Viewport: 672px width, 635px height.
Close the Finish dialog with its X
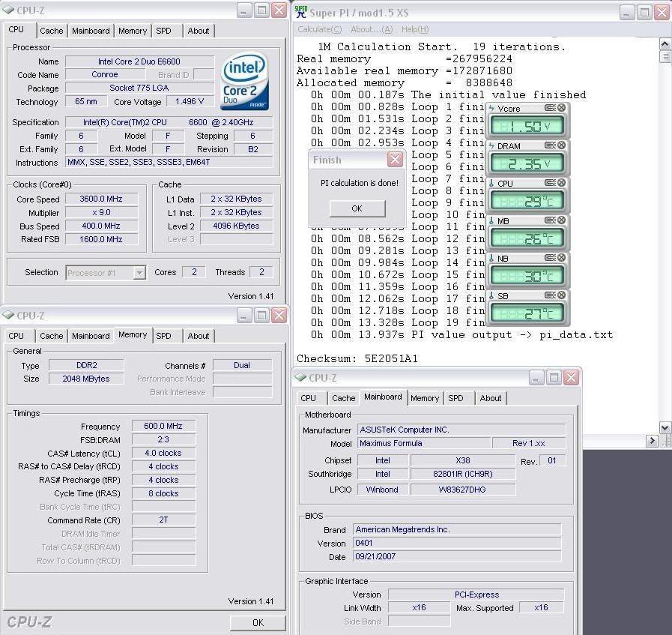click(395, 160)
